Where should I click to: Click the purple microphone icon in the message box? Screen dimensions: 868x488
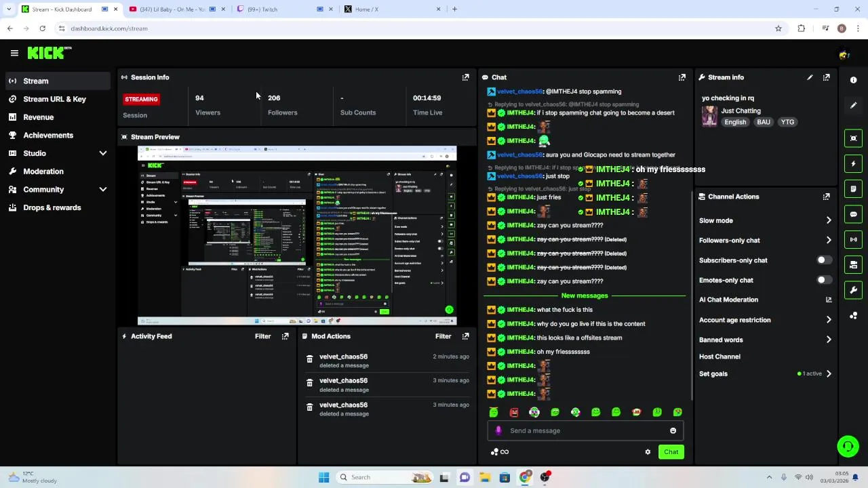(x=498, y=430)
